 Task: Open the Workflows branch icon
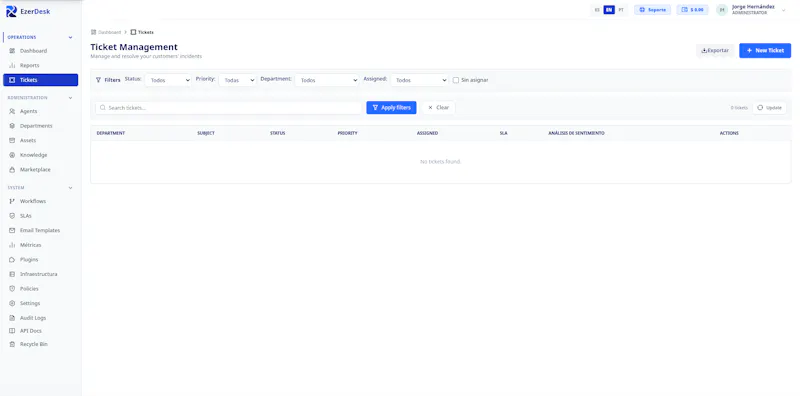point(12,201)
